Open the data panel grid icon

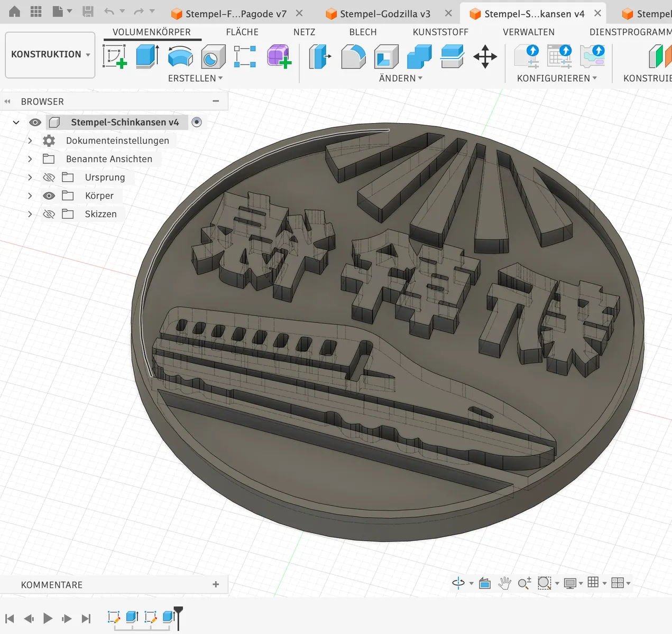point(36,12)
